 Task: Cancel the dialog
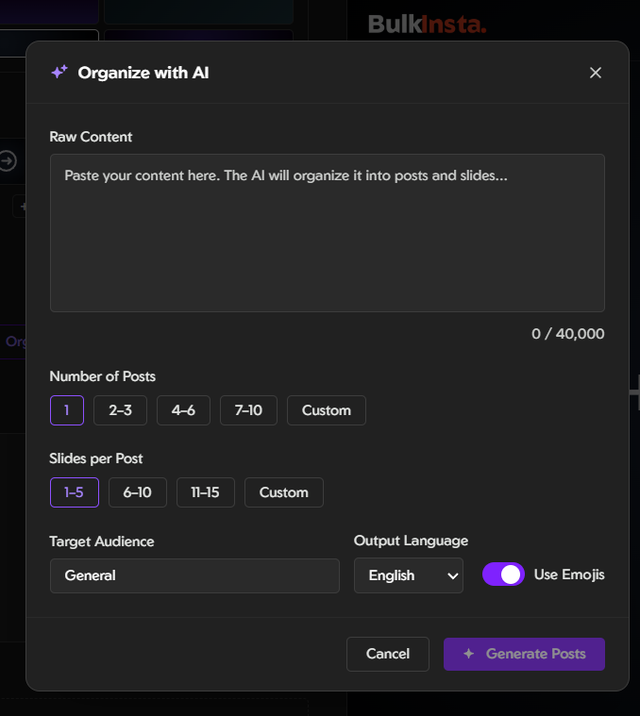coord(388,654)
